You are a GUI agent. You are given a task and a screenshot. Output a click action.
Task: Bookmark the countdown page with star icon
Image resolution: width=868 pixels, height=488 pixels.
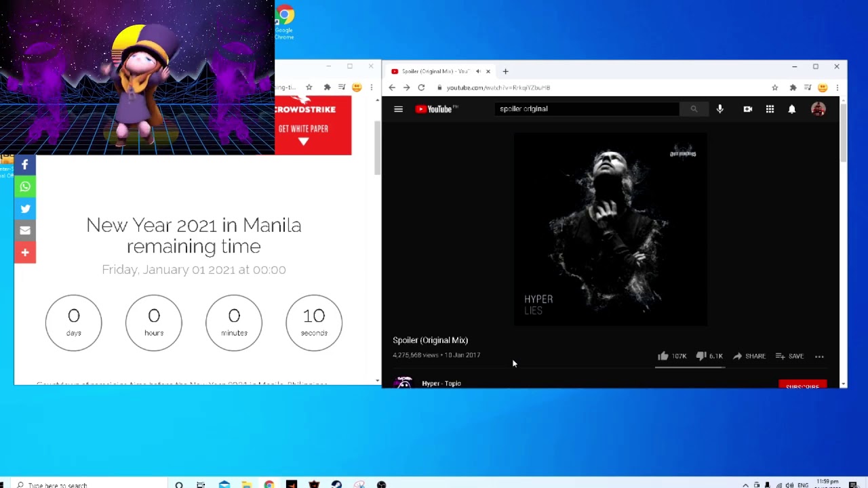point(309,87)
